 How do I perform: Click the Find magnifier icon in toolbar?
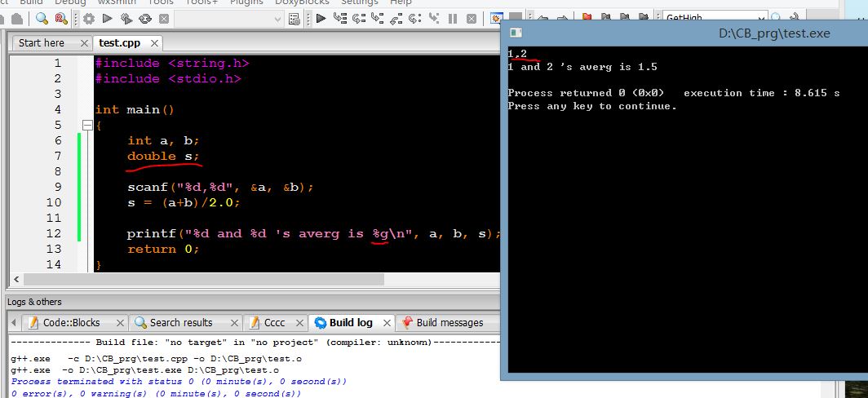pos(41,18)
